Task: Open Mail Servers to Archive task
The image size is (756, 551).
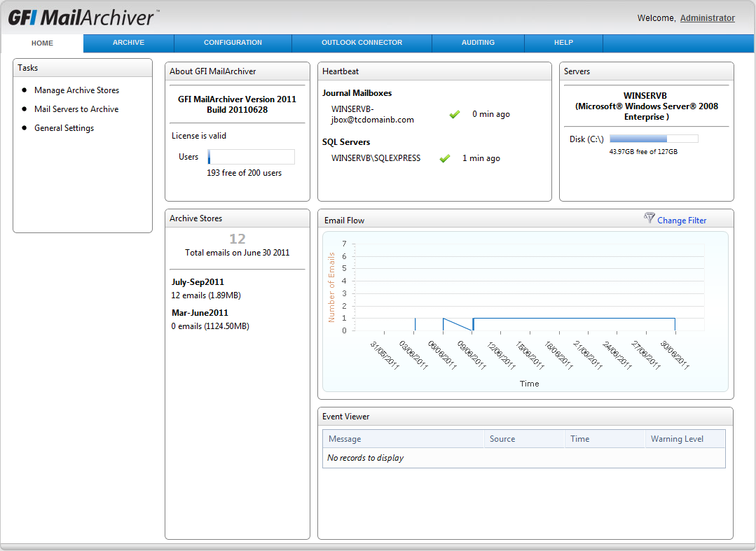Action: 76,109
